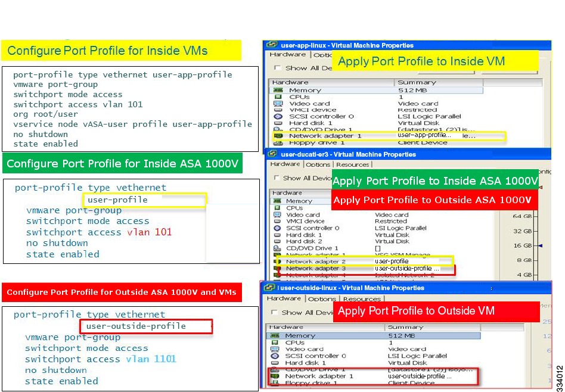This screenshot has width=565, height=392.
Task: Click SCSI controller 0 icon in user-outside-linux
Action: click(x=275, y=356)
